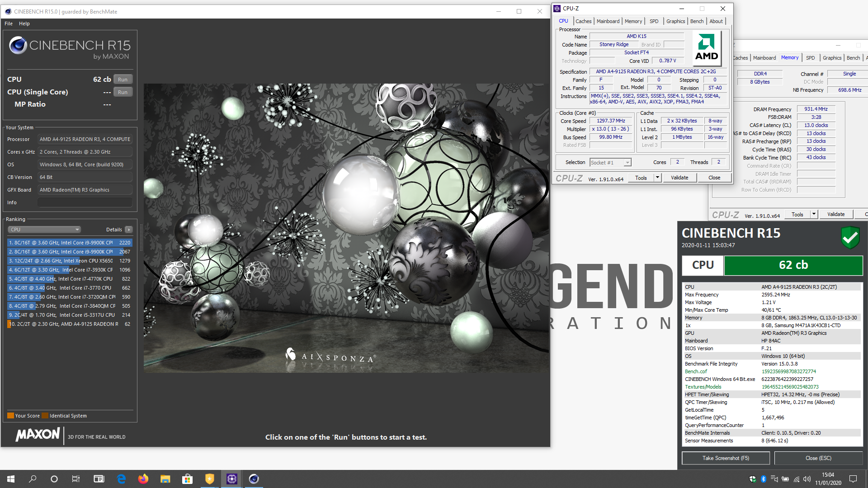Open the mail app on taskbar
The image size is (868, 488).
point(99,479)
